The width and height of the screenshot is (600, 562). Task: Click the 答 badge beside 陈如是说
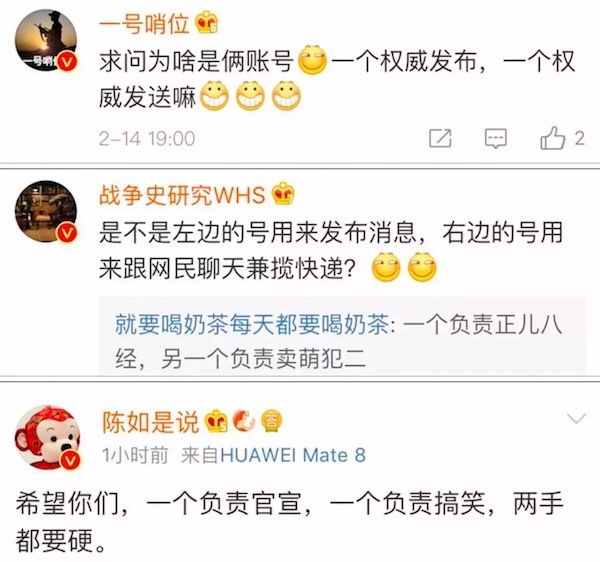pos(271,421)
